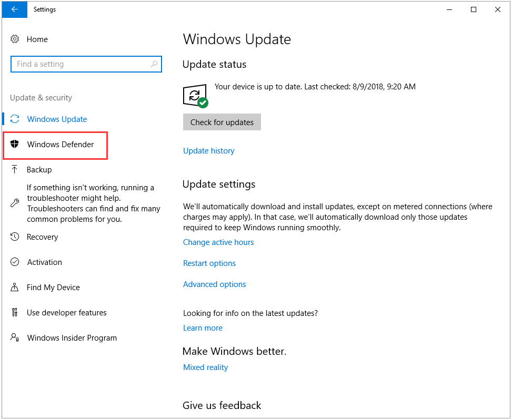Click the Home gear icon
The width and height of the screenshot is (512, 420).
(15, 39)
